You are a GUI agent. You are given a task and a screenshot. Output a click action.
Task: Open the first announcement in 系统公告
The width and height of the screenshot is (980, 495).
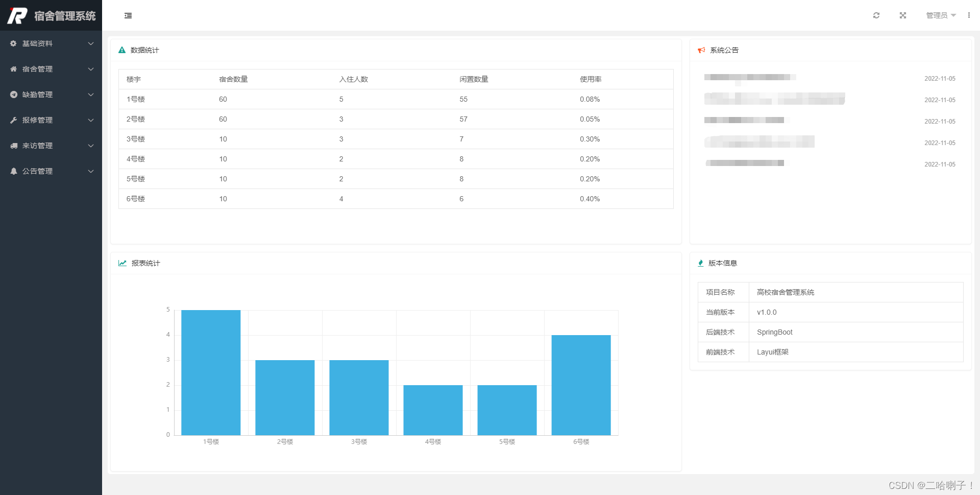click(x=750, y=78)
